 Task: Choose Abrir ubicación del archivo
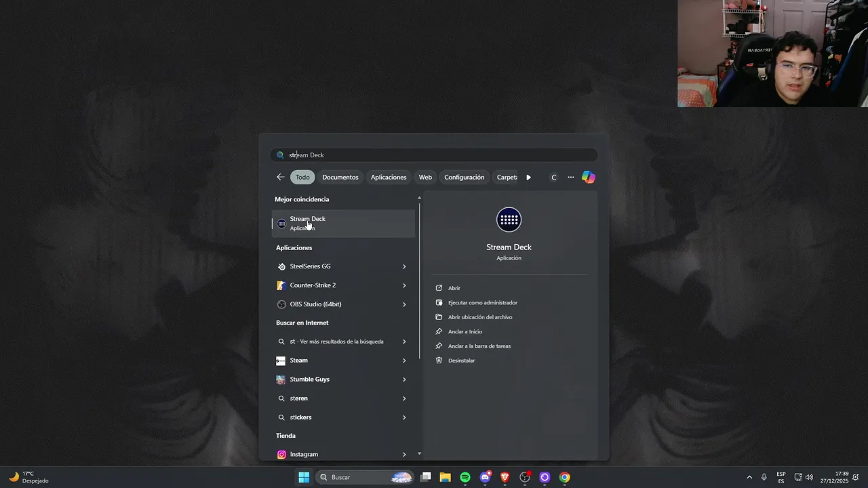[x=480, y=317]
